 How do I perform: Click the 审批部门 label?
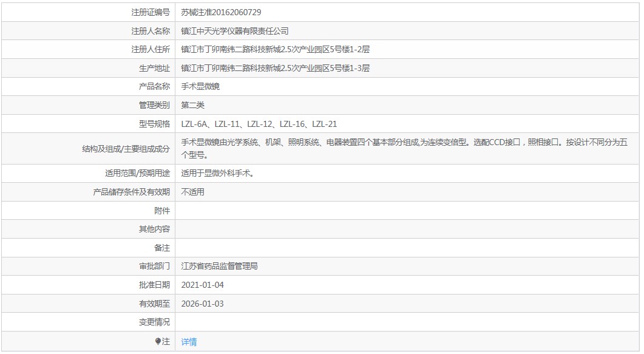[154, 266]
